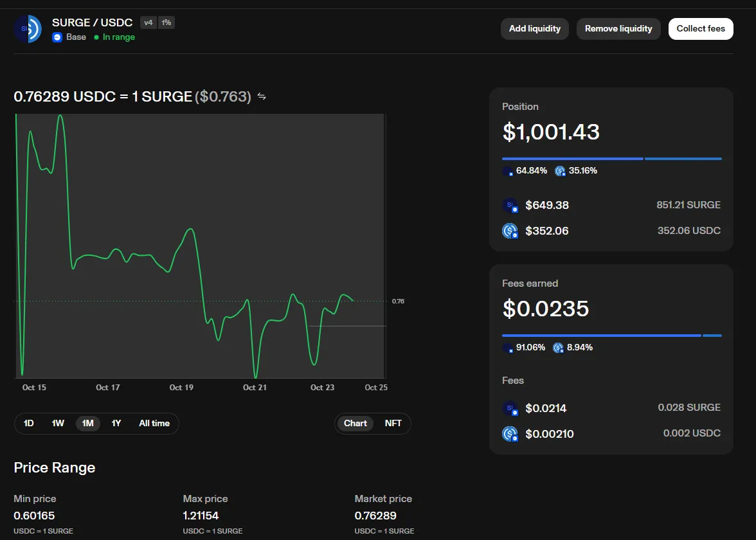Screen dimensions: 756x540
Task: Click USDC fee icon beside $0.00210
Action: 510,434
